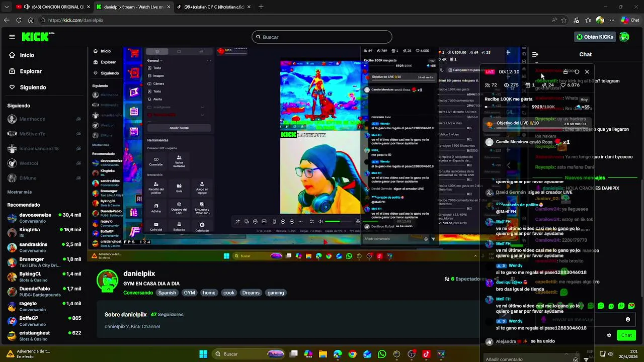Viewport: 644px width, 362px height.
Task: Open Explorar in the sidebar
Action: pyautogui.click(x=31, y=71)
